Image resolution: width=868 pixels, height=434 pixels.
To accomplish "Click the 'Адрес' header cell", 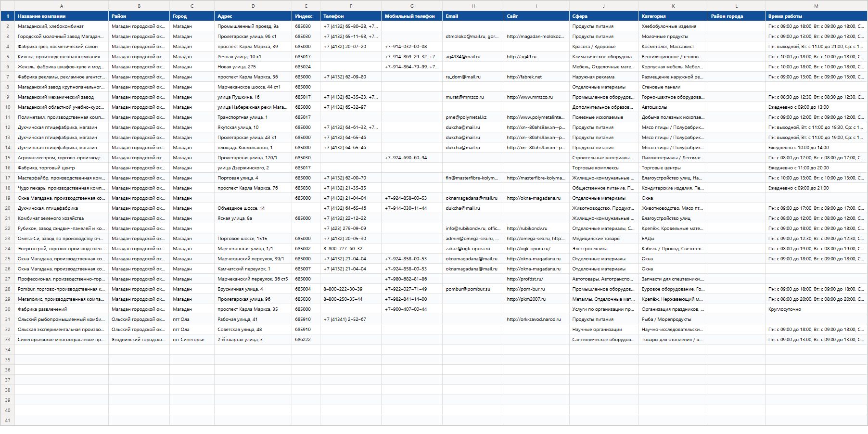I will 253,16.
